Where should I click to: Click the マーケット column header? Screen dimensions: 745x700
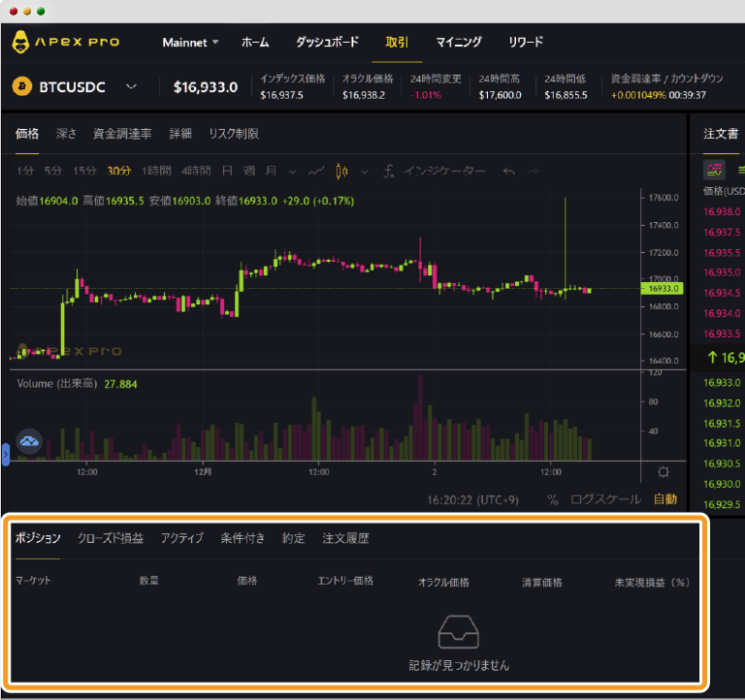[33, 581]
